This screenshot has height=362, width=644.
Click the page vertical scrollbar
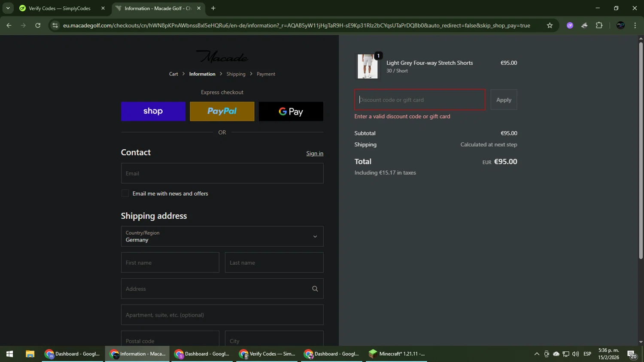(641, 150)
